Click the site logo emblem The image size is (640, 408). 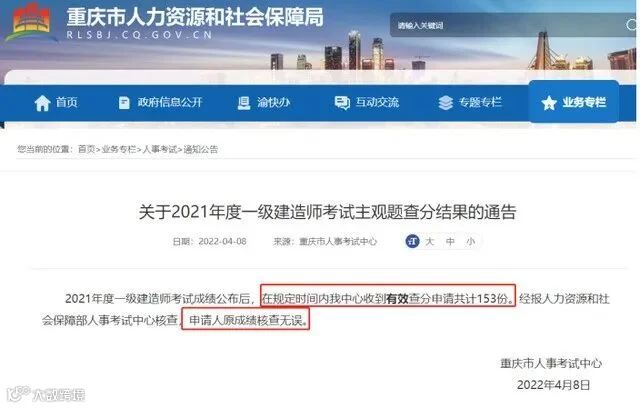coord(31,22)
